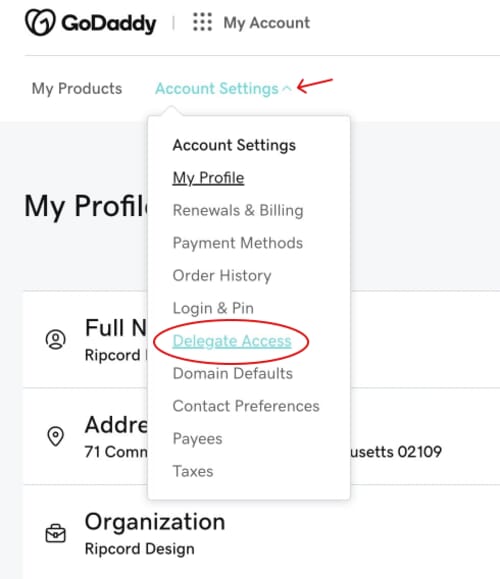Click the Address location pin icon
500x579 pixels.
point(56,436)
